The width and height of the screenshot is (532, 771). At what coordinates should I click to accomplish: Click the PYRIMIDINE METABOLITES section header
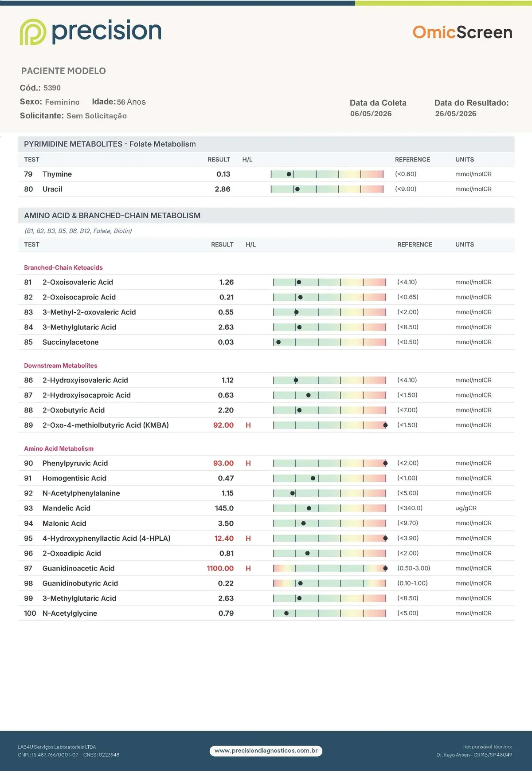[266, 144]
